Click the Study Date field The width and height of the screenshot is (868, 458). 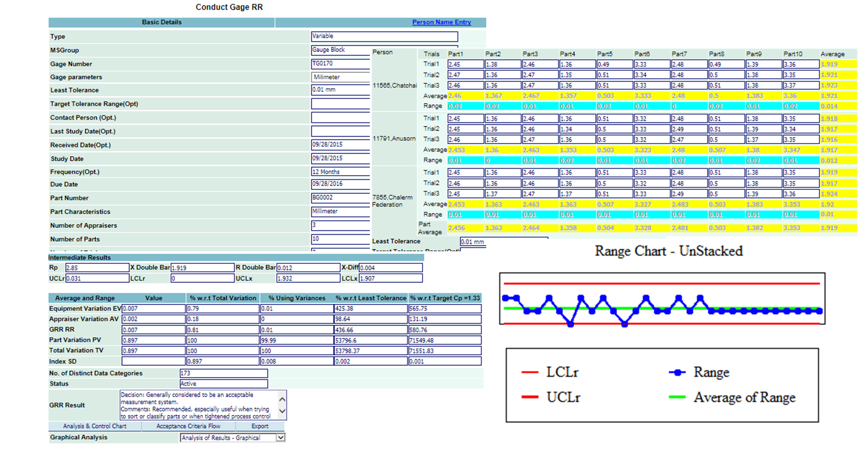click(340, 158)
